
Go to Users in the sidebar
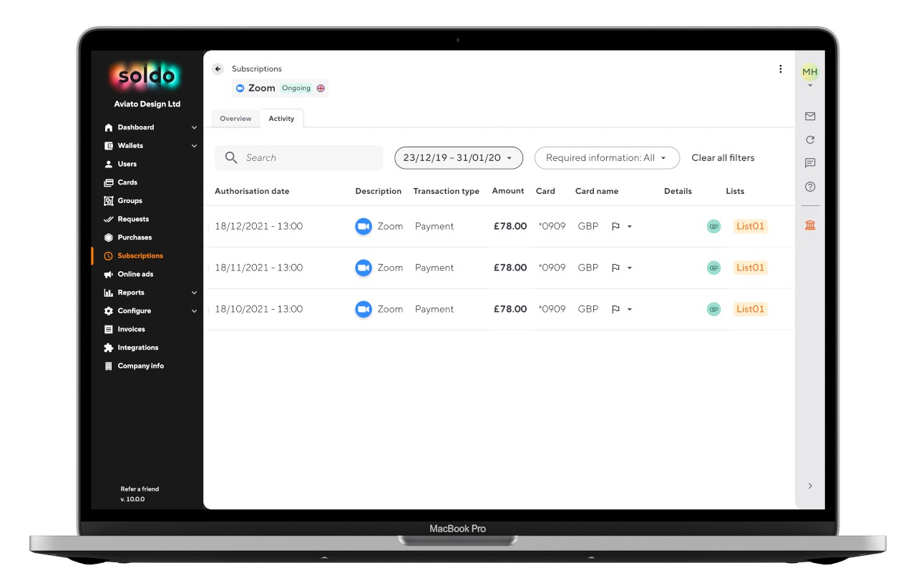tap(127, 164)
